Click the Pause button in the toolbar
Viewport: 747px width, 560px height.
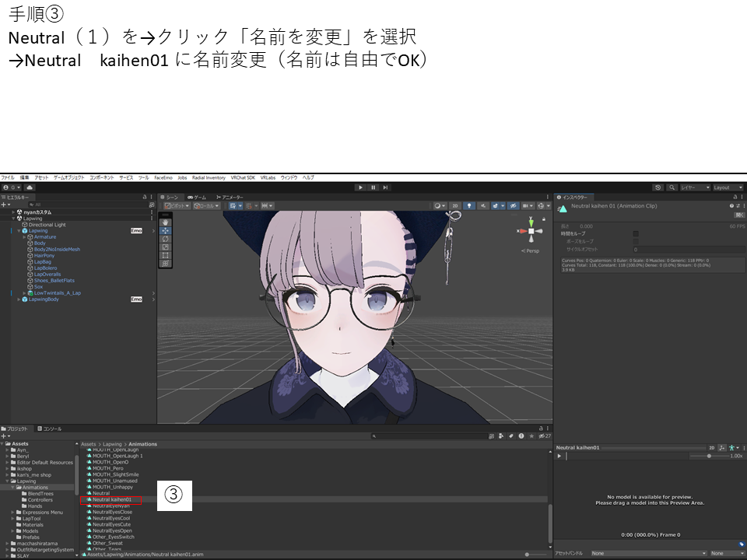373,187
